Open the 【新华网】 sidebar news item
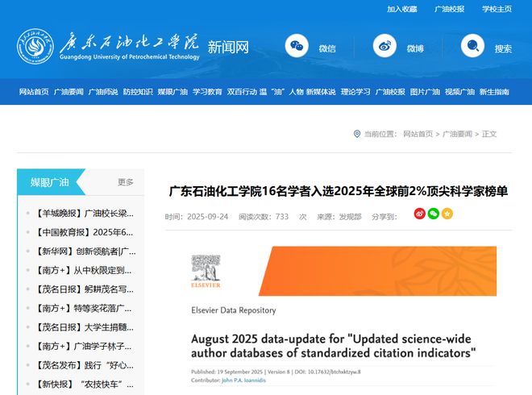 tap(85, 252)
